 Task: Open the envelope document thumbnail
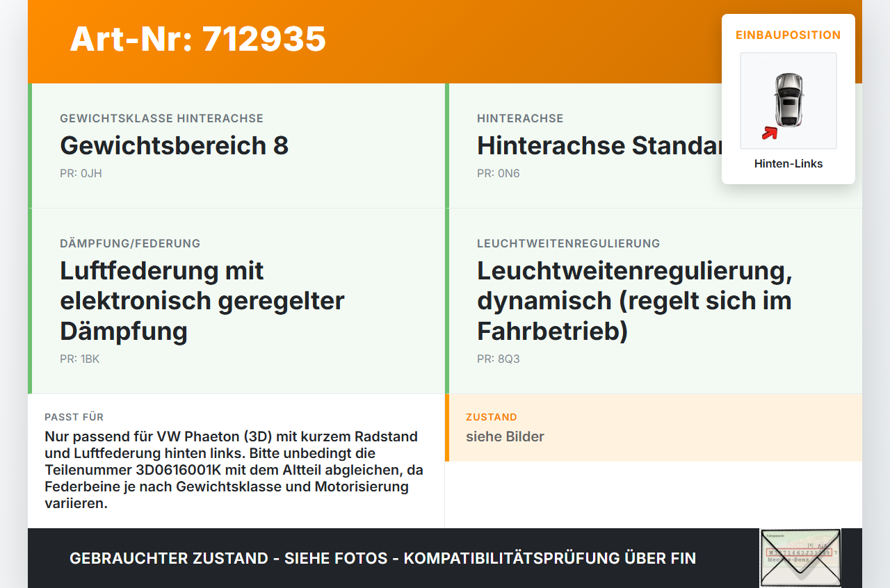point(800,558)
